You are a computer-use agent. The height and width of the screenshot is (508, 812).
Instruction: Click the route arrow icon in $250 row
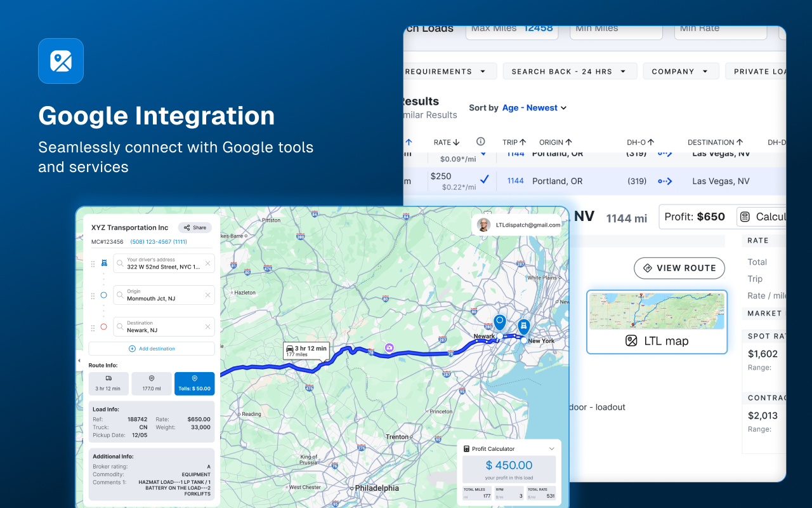point(665,181)
